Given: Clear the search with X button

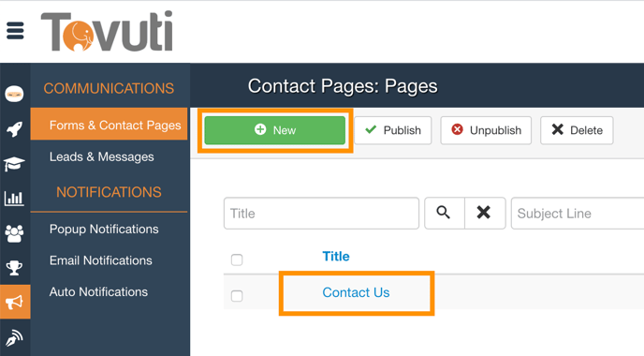Looking at the screenshot, I should point(485,213).
